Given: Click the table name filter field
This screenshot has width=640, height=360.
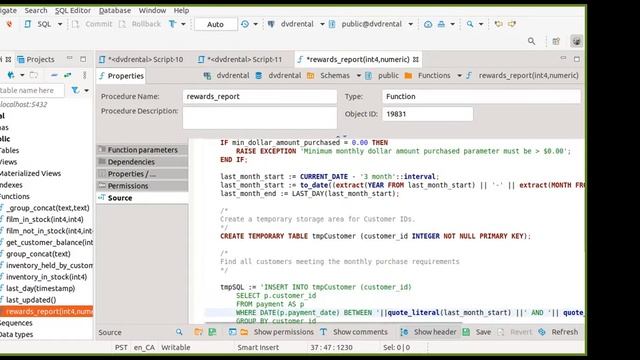Looking at the screenshot, I should (31, 90).
